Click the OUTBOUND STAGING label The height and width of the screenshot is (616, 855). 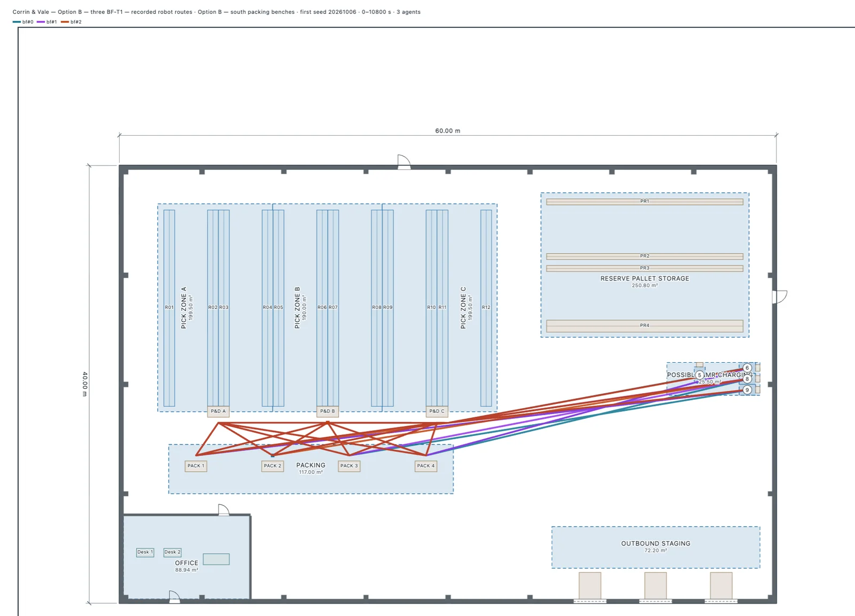[656, 543]
